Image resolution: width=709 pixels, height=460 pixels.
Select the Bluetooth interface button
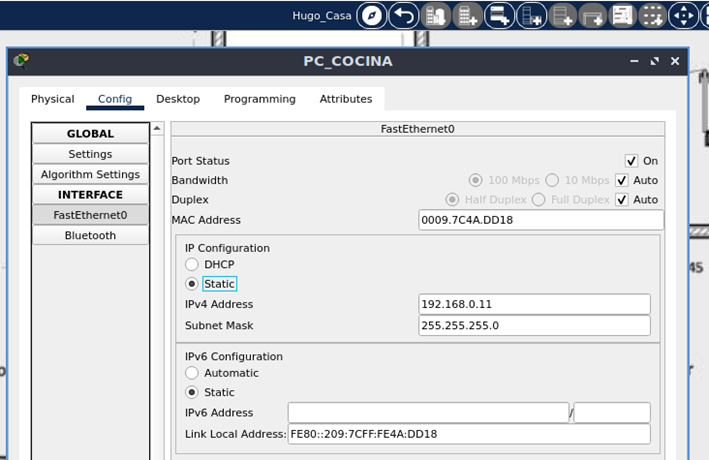[x=90, y=236]
